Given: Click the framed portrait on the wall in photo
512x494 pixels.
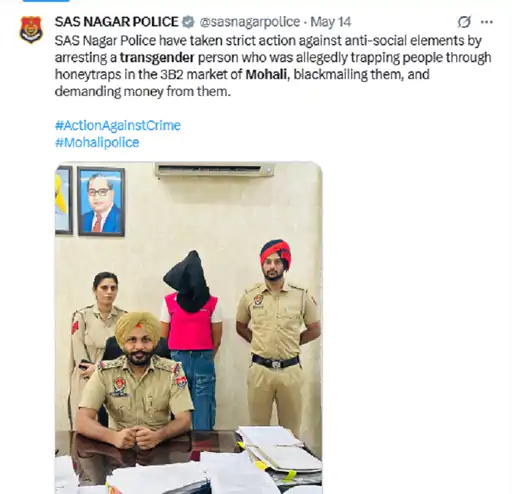Looking at the screenshot, I should (101, 202).
